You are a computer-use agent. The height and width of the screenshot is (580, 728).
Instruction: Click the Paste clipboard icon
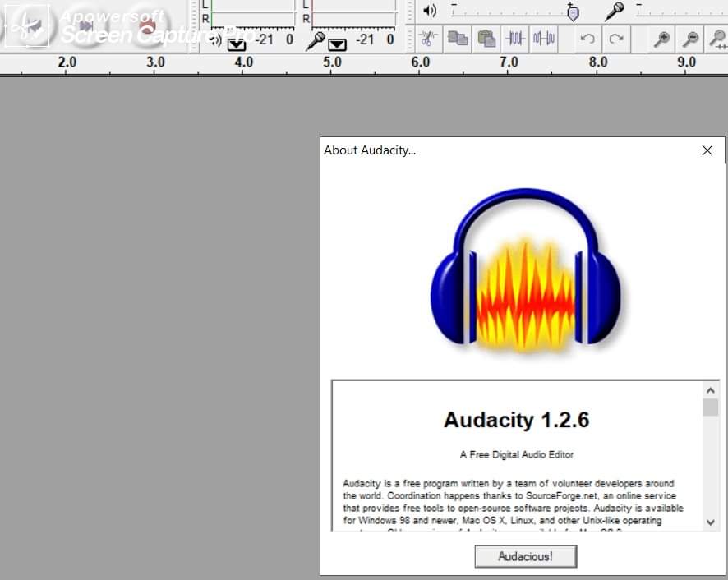pos(486,39)
